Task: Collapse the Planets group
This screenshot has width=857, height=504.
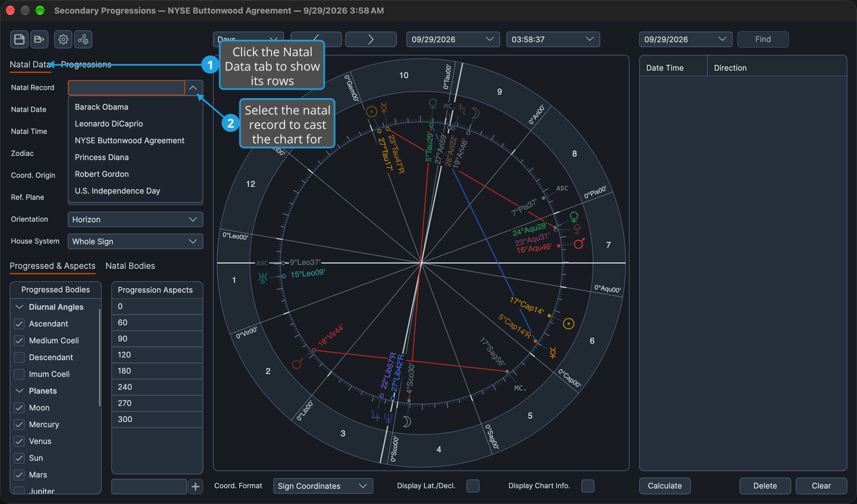Action: click(19, 391)
